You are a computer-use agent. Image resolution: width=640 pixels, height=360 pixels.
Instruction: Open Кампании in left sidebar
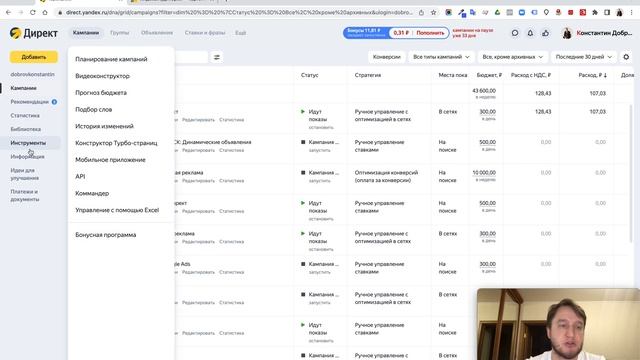click(23, 88)
